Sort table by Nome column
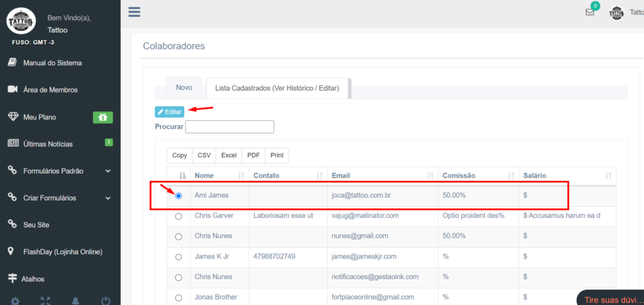Image resolution: width=644 pixels, height=305 pixels. [x=219, y=175]
